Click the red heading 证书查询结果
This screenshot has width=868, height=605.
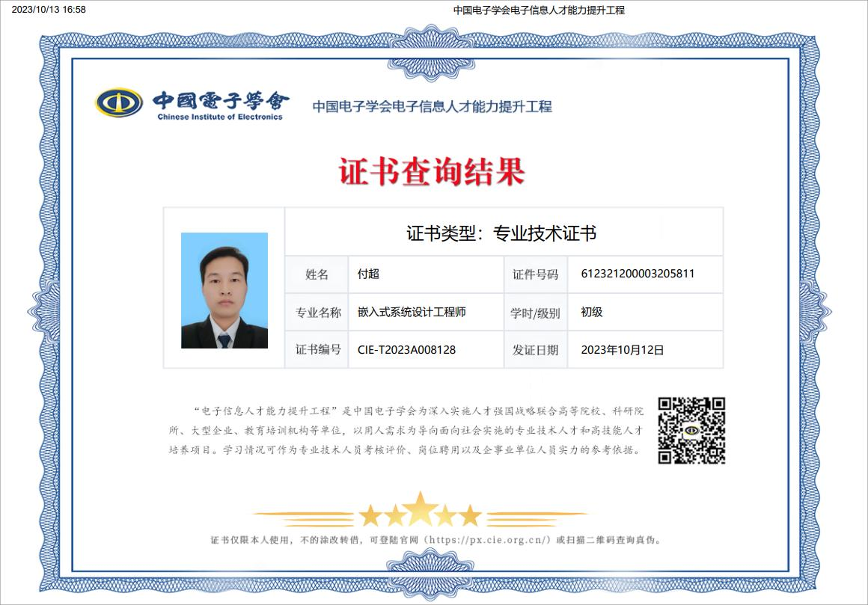click(x=432, y=171)
